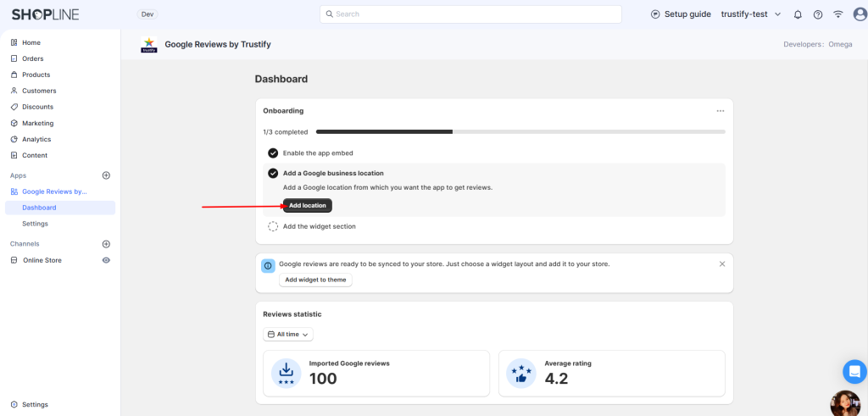
Task: Click the Online Store shop icon
Action: coord(14,260)
